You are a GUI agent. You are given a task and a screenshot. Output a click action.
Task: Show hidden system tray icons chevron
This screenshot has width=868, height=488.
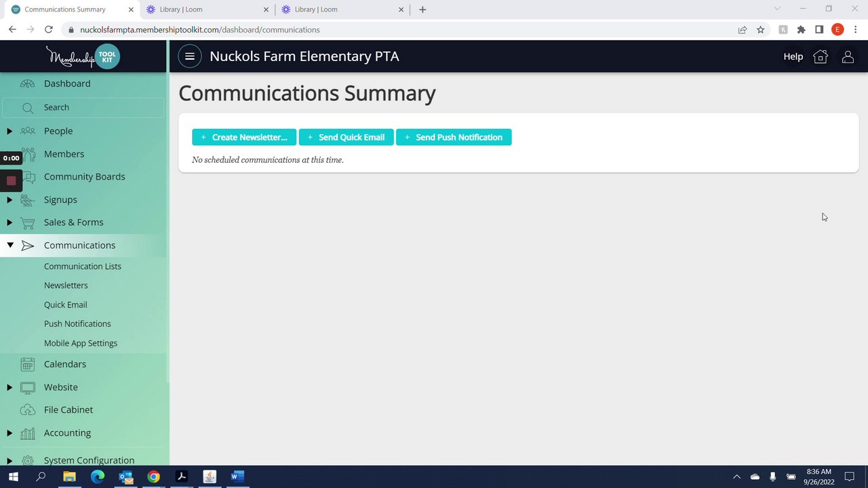[736, 477]
